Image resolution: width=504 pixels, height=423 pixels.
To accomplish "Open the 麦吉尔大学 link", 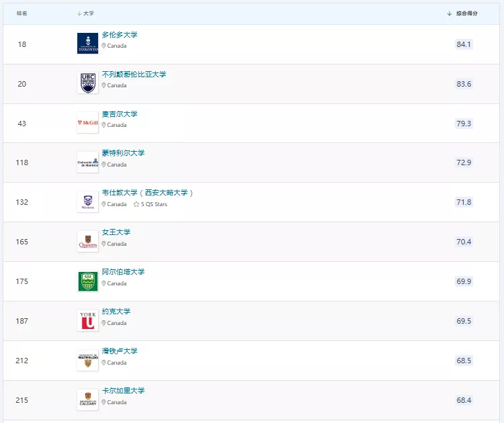I will coord(120,113).
